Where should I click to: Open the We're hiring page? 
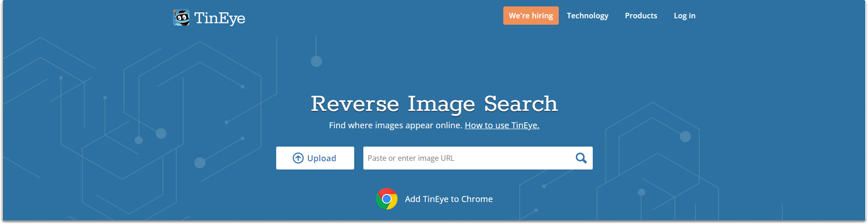pyautogui.click(x=531, y=16)
